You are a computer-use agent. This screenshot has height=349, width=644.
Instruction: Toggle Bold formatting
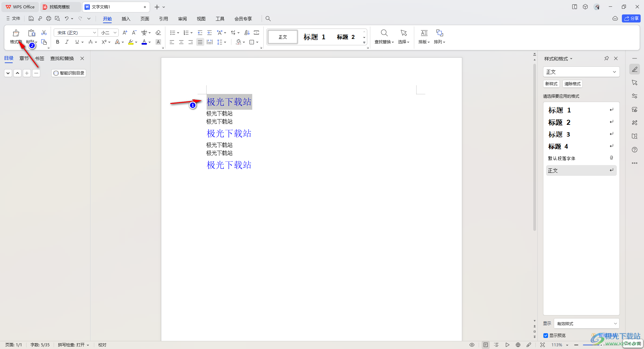[x=58, y=42]
